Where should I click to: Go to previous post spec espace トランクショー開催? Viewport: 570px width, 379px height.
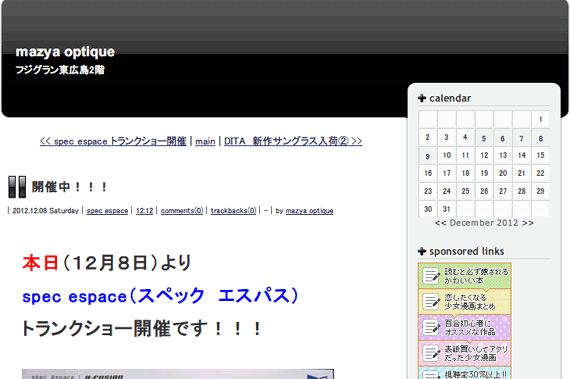[113, 141]
